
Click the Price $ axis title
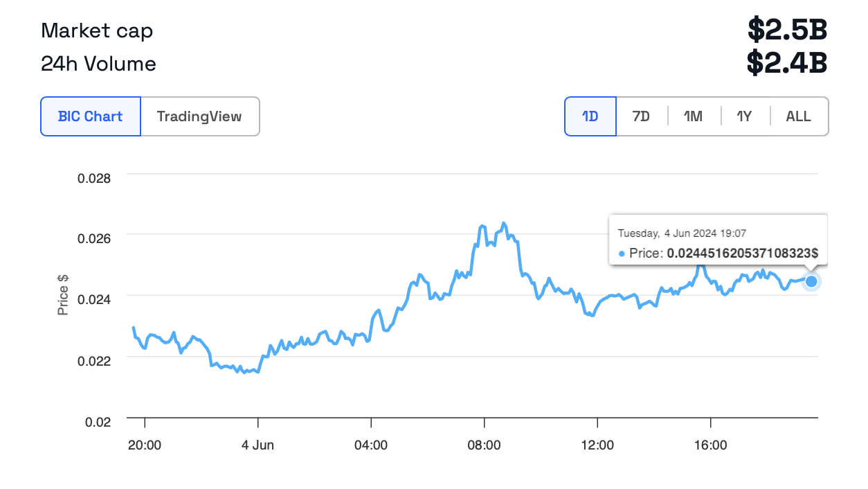pyautogui.click(x=63, y=295)
